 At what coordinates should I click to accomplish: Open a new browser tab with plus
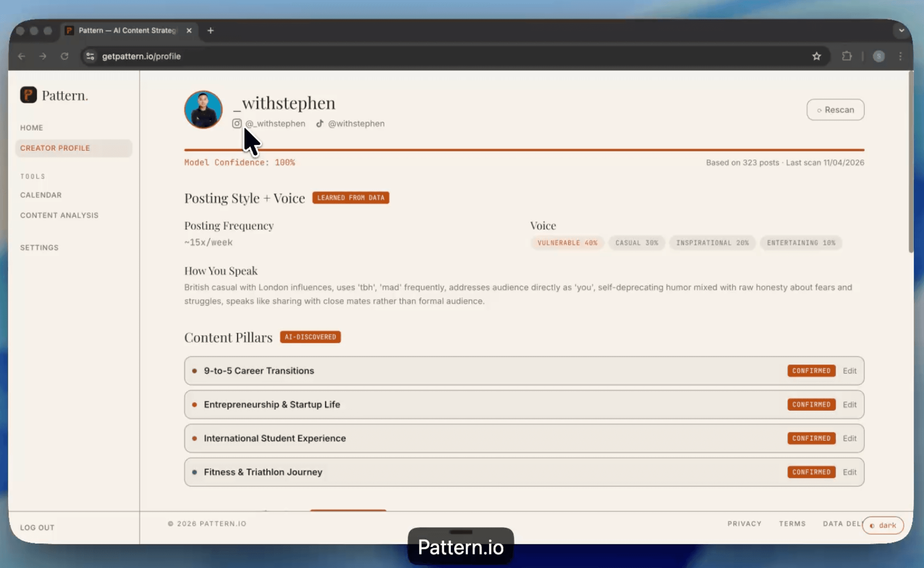pos(211,30)
